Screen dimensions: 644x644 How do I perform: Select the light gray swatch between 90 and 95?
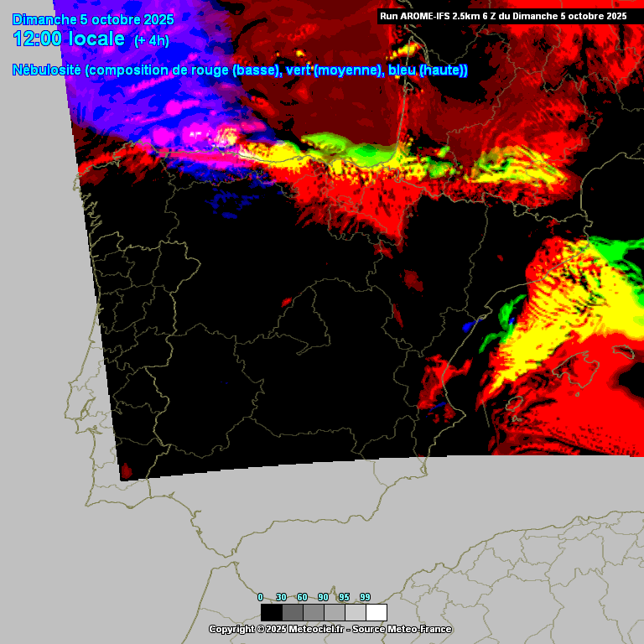[x=334, y=612]
